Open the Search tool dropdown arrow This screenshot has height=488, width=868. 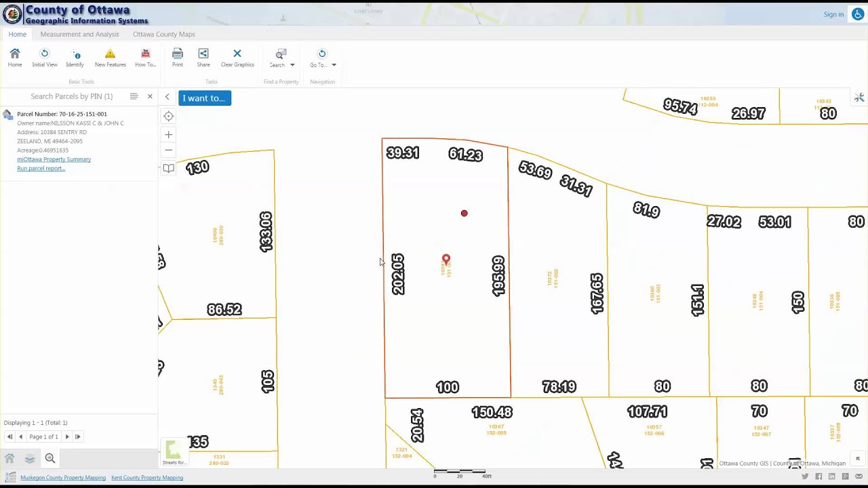tap(292, 65)
